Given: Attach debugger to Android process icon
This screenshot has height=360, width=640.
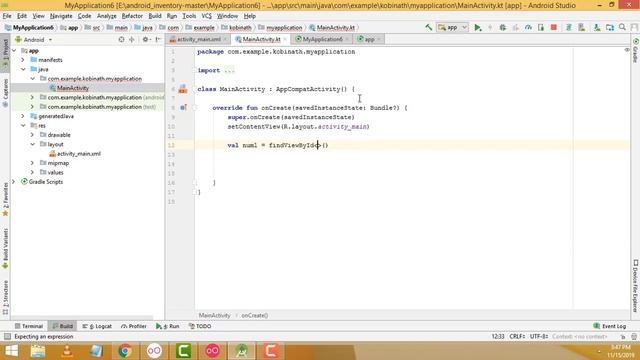Looking at the screenshot, I should 541,27.
